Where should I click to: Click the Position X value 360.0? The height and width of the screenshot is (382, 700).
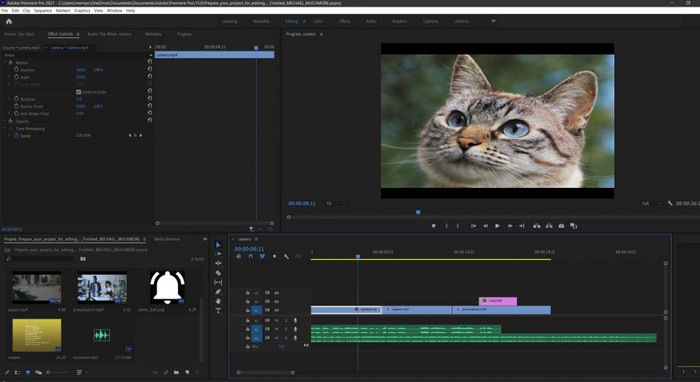(80, 70)
